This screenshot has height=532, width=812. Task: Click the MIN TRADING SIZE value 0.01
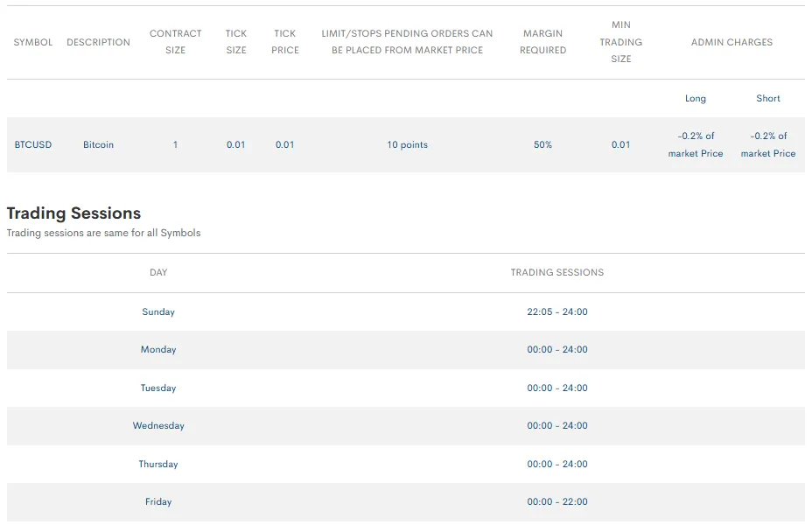pos(620,144)
